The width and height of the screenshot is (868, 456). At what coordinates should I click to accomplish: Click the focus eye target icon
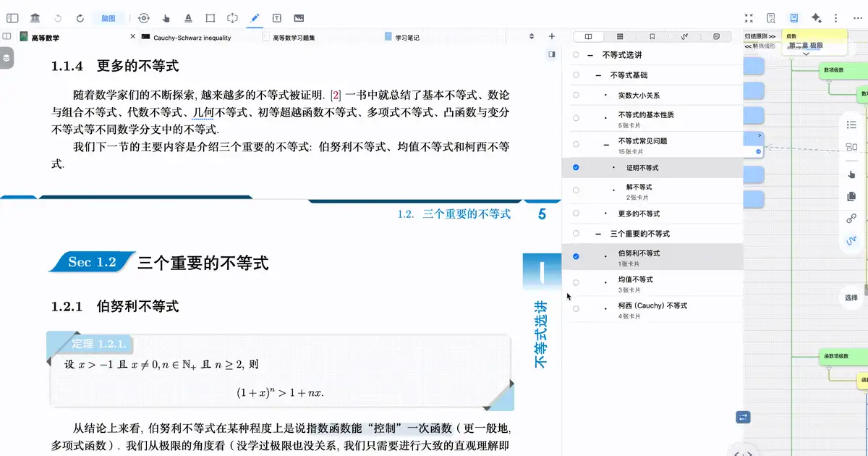point(143,18)
